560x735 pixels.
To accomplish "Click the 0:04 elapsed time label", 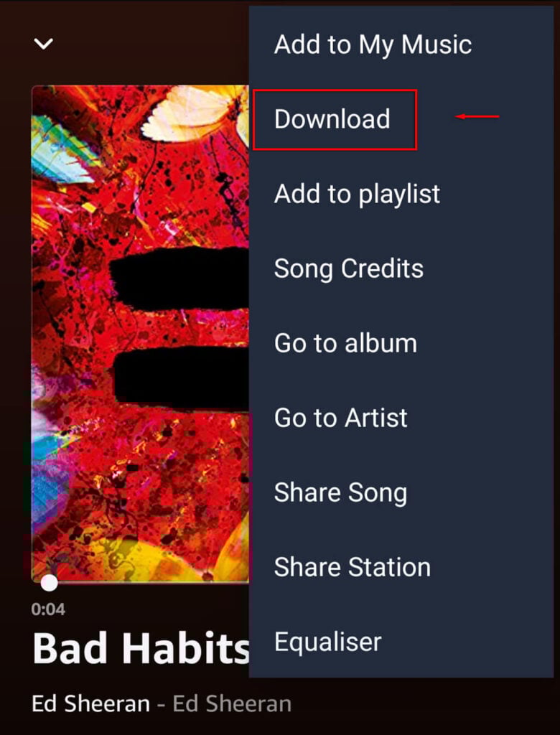I will click(48, 609).
